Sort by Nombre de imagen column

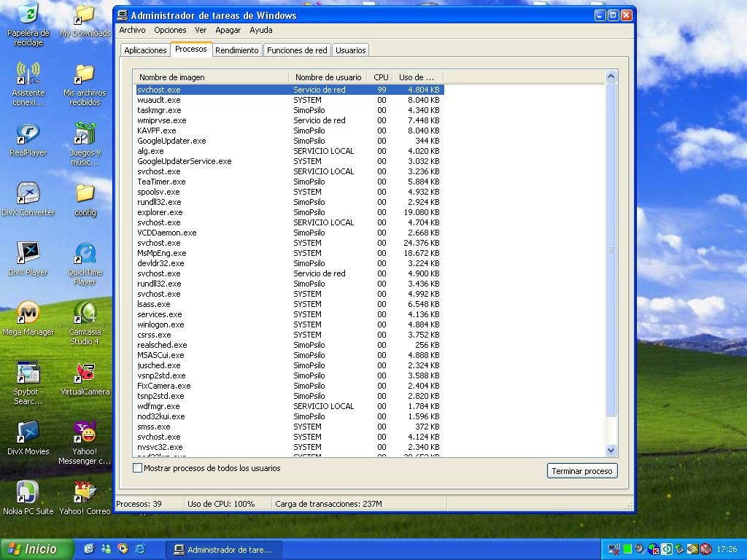212,77
